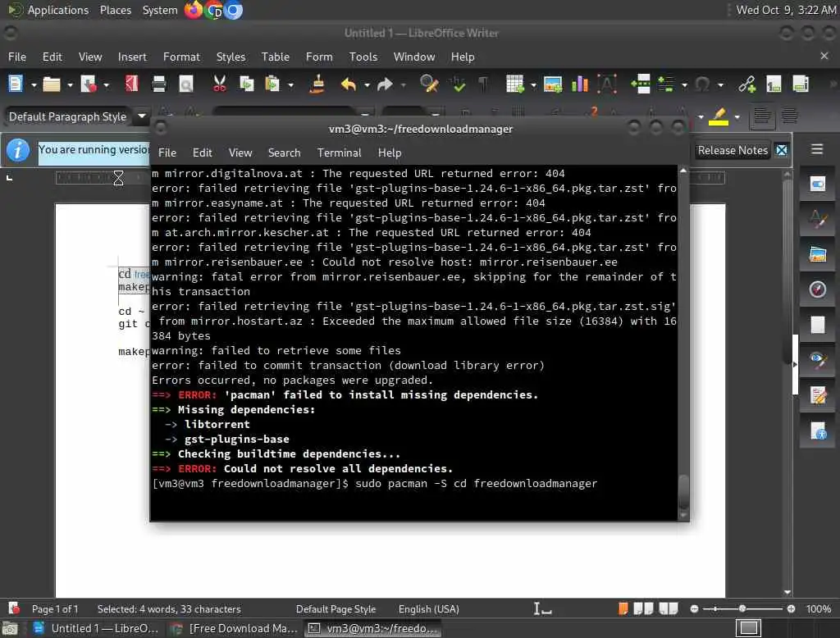Open dropdown arrow next to Save icon
This screenshot has width=840, height=638.
tap(106, 84)
